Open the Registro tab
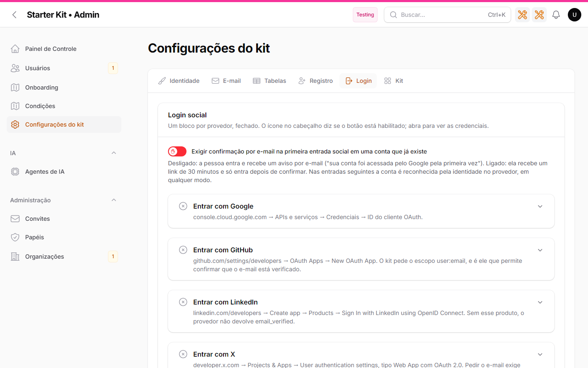The width and height of the screenshot is (588, 368). coord(315,81)
